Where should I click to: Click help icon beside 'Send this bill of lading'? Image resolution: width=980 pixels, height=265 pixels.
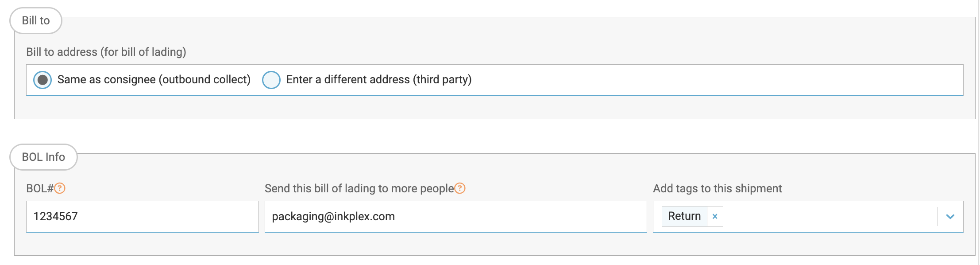click(x=460, y=188)
